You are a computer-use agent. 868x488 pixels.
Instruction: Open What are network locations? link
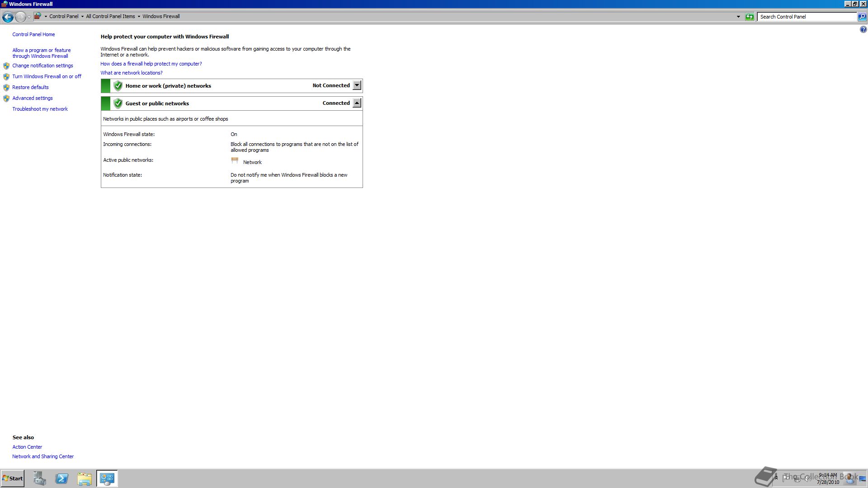pos(131,73)
